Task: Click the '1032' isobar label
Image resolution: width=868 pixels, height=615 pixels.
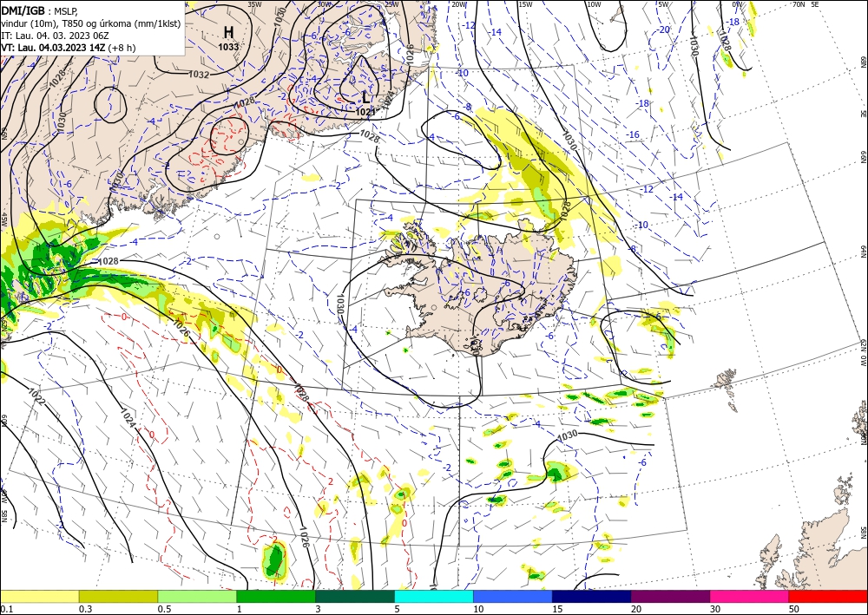Action: coord(200,74)
